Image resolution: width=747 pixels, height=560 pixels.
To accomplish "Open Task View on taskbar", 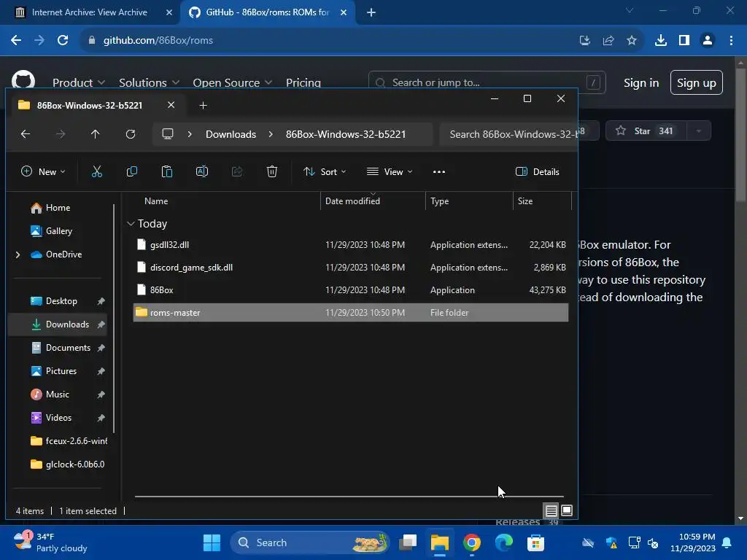I will coord(408,542).
